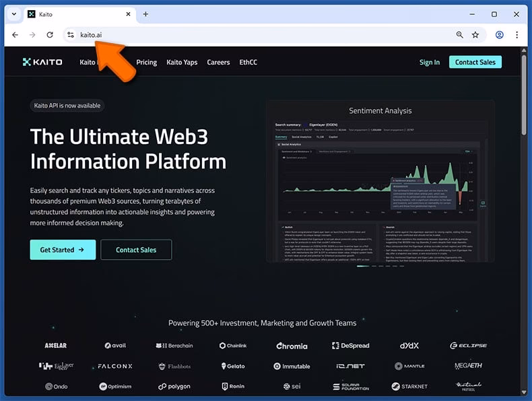Open the Chrome three-dot menu
This screenshot has width=532, height=401.
click(x=517, y=34)
